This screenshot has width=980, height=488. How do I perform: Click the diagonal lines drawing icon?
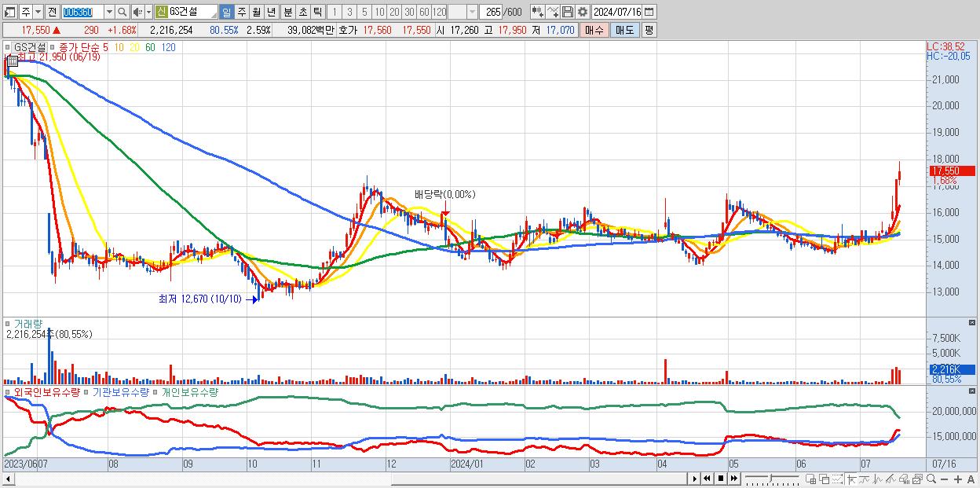click(890, 479)
